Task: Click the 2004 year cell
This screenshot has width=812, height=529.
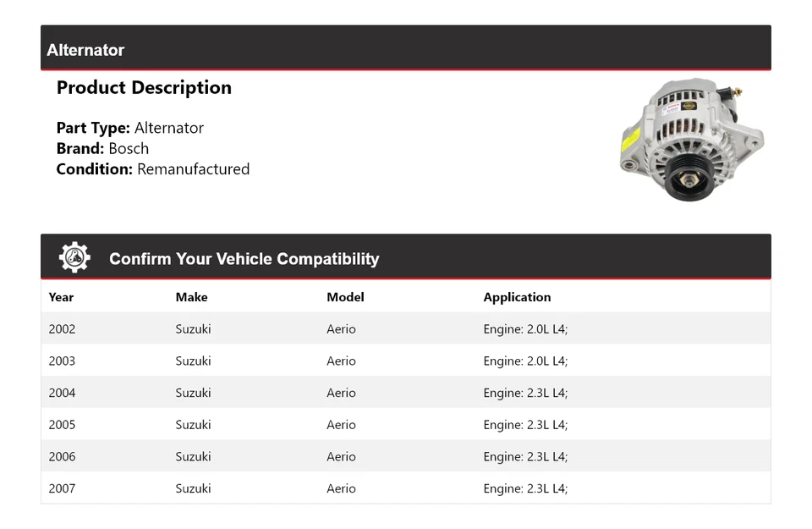Action: (62, 393)
